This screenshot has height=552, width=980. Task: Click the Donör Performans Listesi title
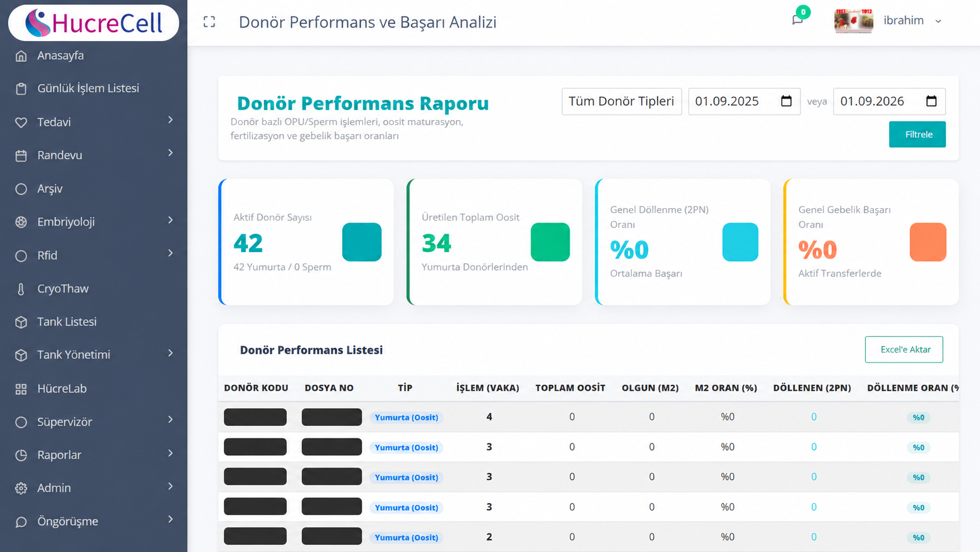[x=311, y=350]
